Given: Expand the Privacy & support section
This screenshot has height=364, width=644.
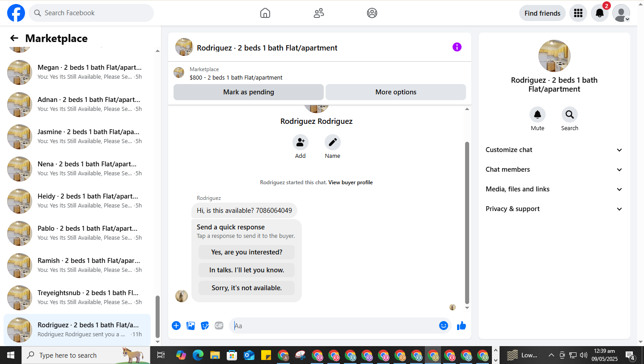Looking at the screenshot, I should (554, 209).
